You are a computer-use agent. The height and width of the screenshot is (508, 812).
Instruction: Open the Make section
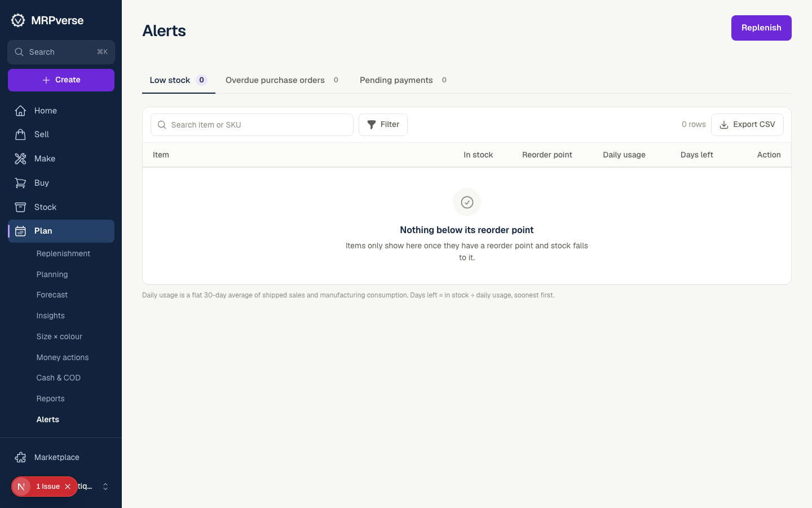click(x=61, y=159)
